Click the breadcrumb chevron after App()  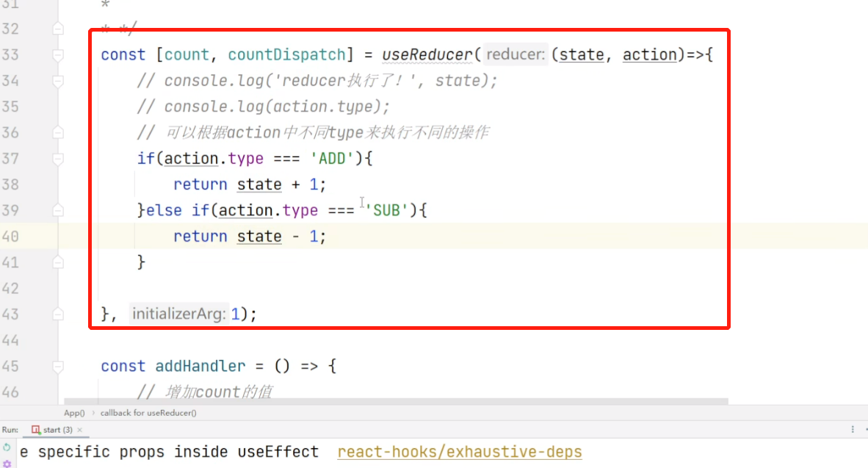click(x=93, y=413)
